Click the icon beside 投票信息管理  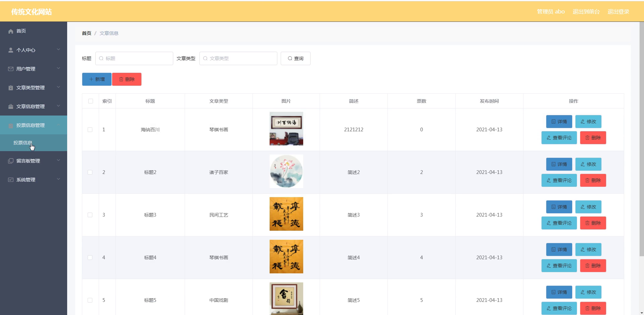tap(11, 125)
